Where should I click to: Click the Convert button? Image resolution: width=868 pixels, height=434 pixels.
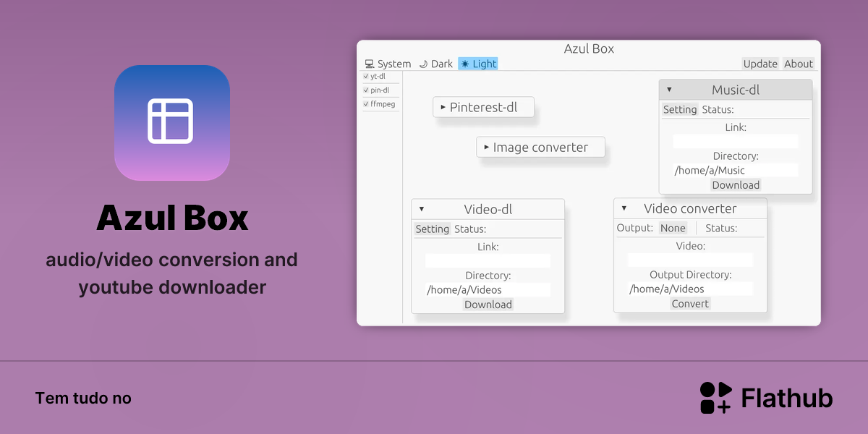click(690, 304)
